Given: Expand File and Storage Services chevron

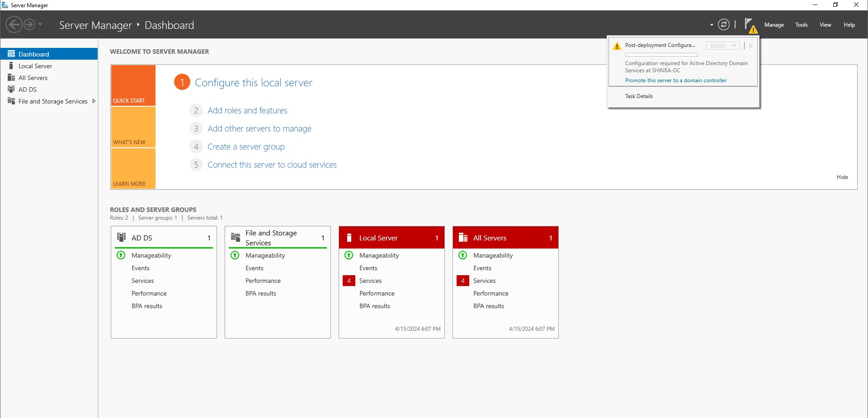Looking at the screenshot, I should pyautogui.click(x=94, y=101).
